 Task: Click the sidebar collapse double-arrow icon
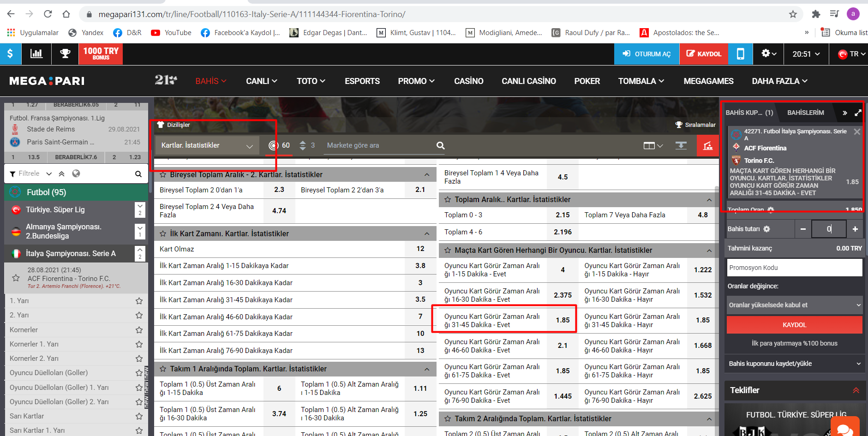click(x=62, y=173)
